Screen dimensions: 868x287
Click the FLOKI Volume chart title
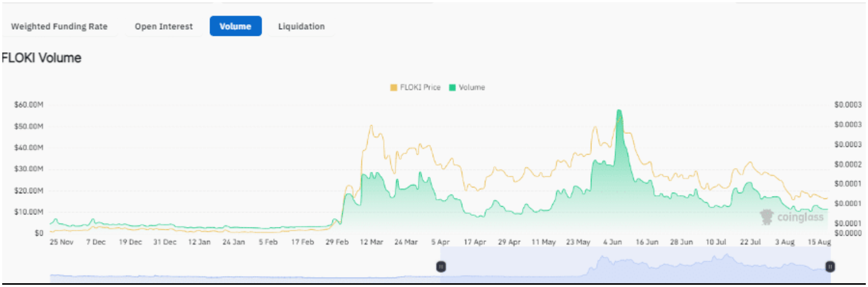coord(41,58)
